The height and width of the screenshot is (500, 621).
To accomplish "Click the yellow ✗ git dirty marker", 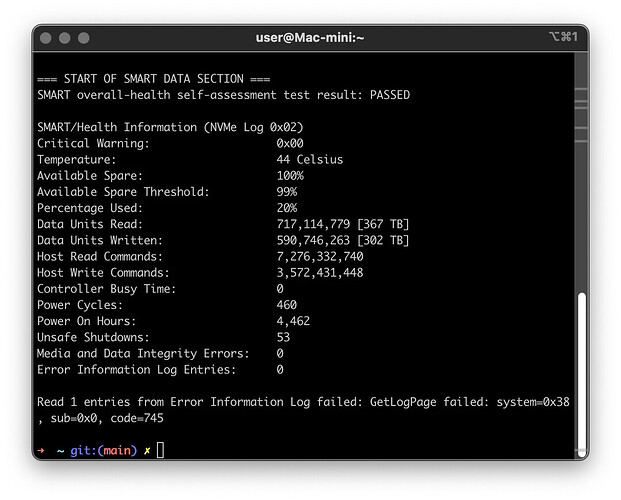I will pos(147,451).
